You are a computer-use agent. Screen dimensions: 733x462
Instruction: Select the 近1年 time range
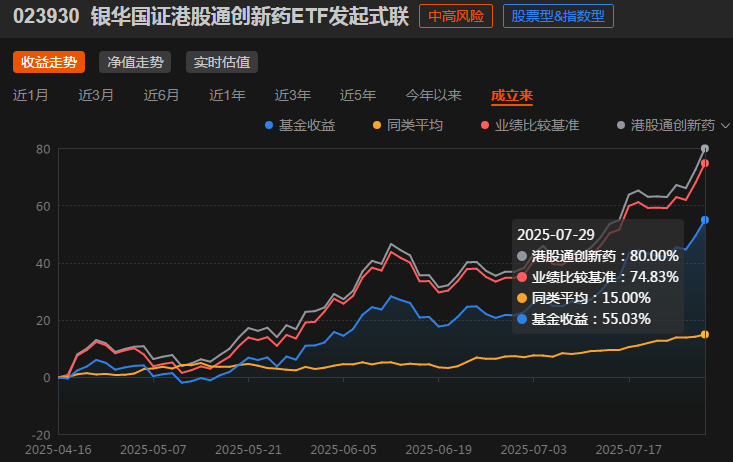pyautogui.click(x=227, y=95)
